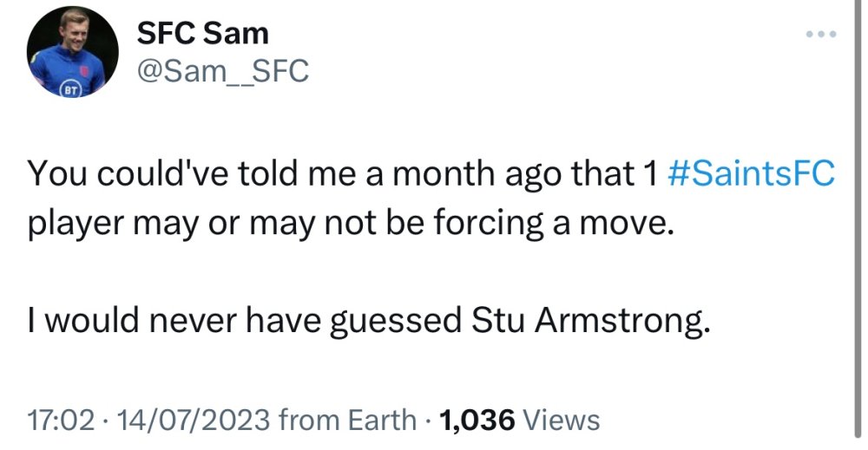The width and height of the screenshot is (868, 450).
Task: View the 1,036 count number
Action: 478,421
